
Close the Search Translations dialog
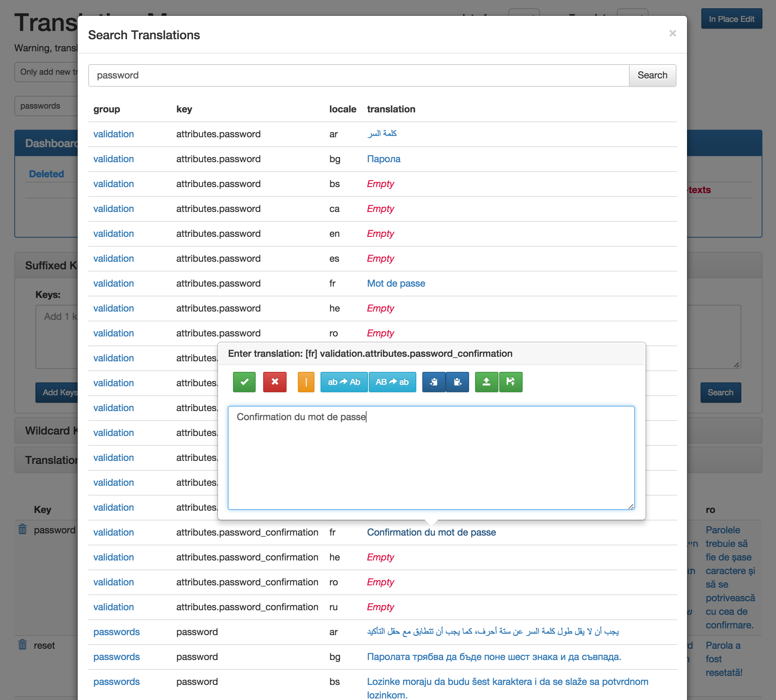point(672,34)
